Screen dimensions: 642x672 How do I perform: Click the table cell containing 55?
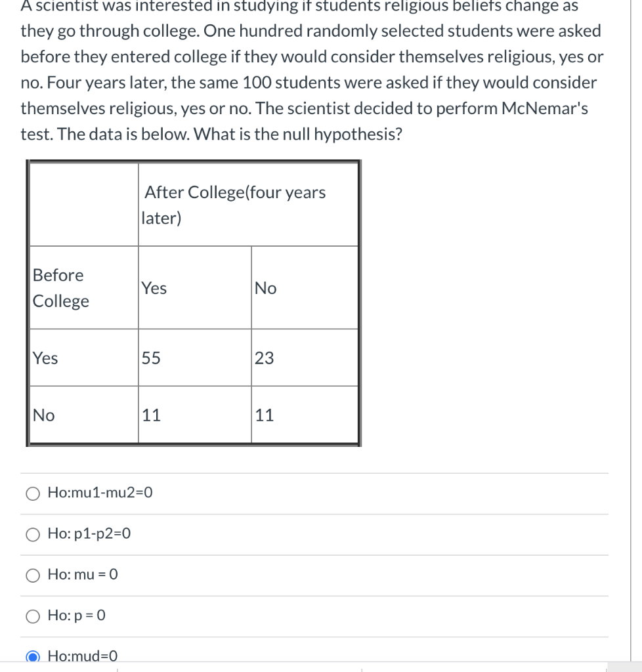tap(194, 358)
